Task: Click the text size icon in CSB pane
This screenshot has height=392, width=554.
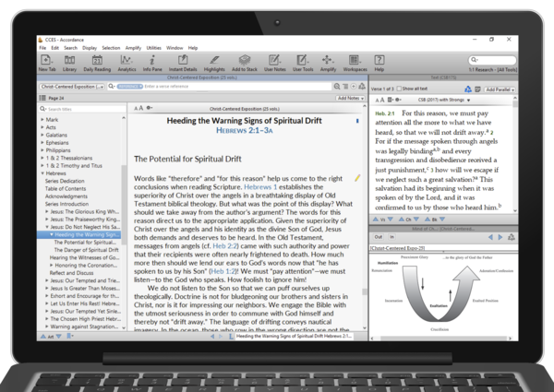Action: click(379, 101)
